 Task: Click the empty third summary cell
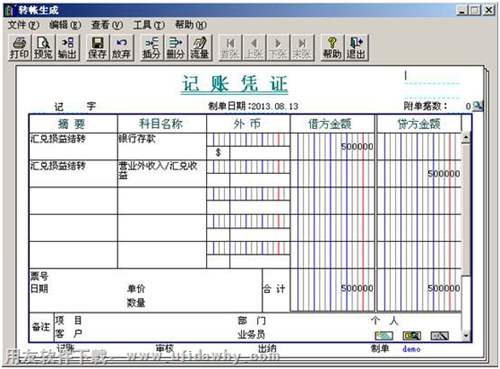[73, 201]
